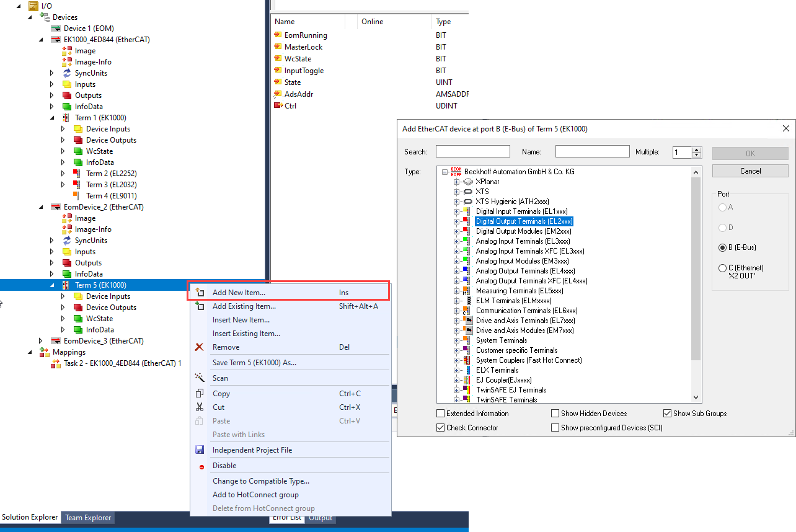Image resolution: width=796 pixels, height=532 pixels.
Task: Choose Insert New Item... from context menu
Action: pos(290,320)
